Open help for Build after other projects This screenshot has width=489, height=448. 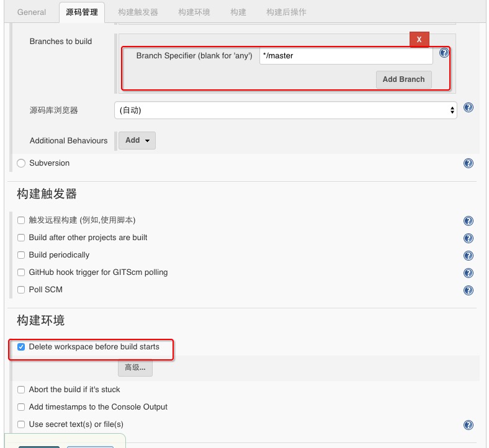pyautogui.click(x=468, y=238)
